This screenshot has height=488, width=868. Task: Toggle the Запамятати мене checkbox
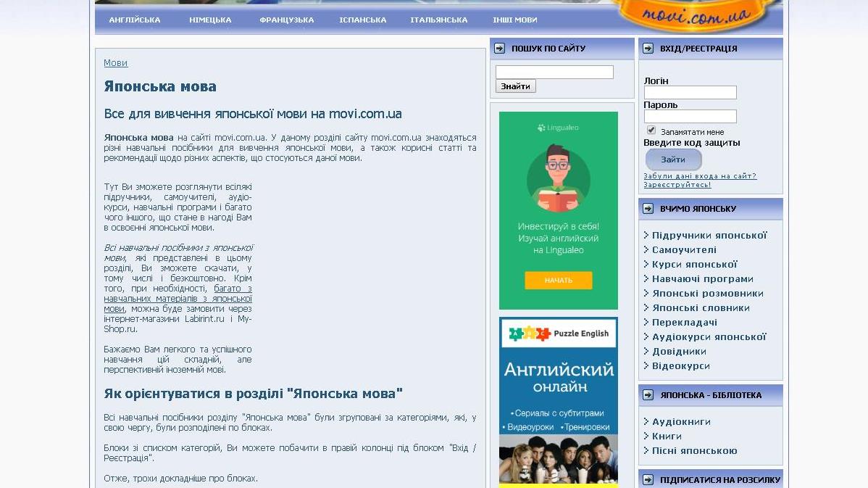tap(651, 131)
